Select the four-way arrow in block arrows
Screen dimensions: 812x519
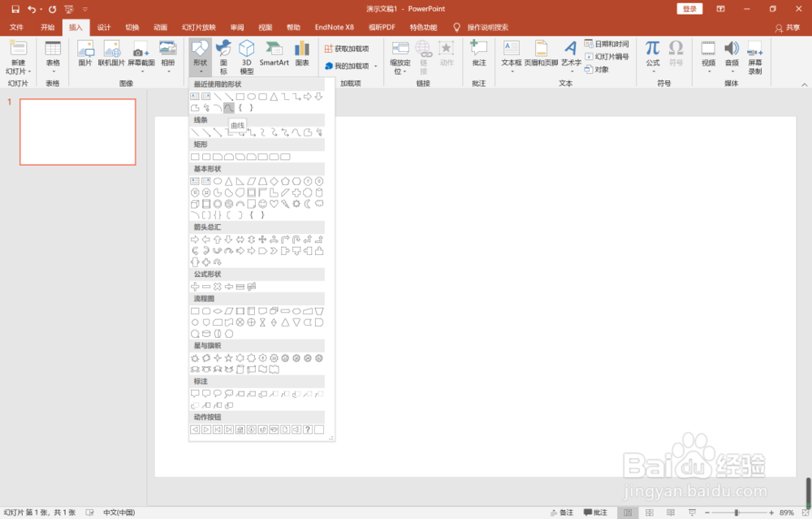(x=262, y=240)
